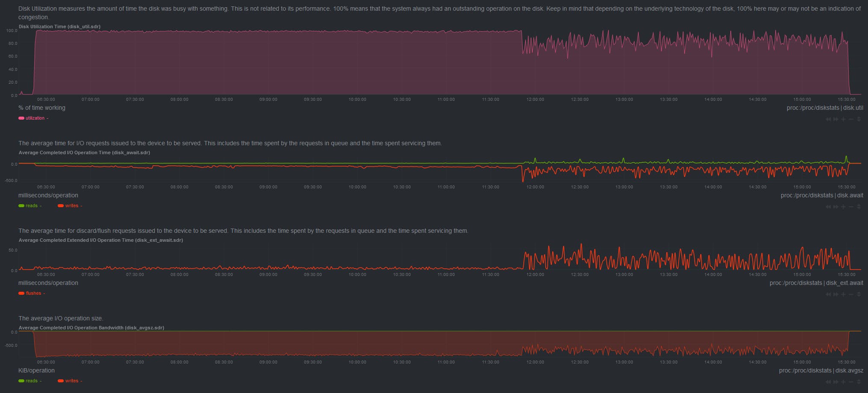The image size is (868, 393).
Task: Zoom out on the disk_ext.await chart
Action: click(851, 294)
